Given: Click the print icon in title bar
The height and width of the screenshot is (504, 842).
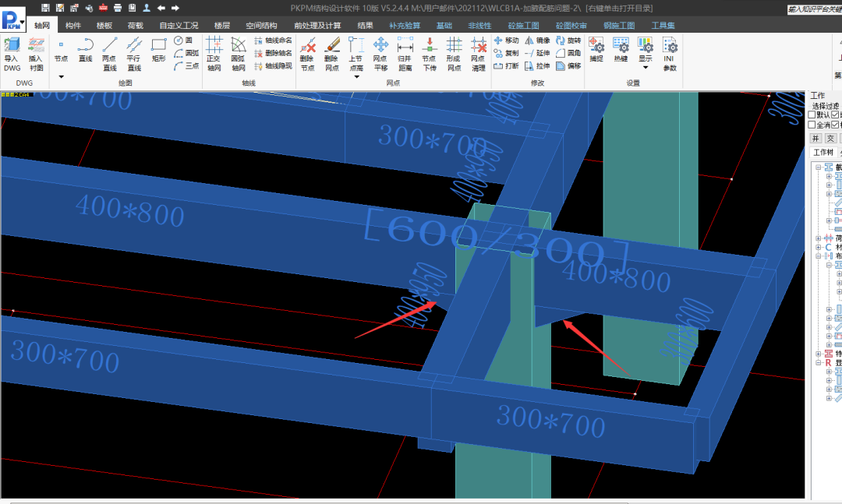Looking at the screenshot, I should tap(118, 8).
